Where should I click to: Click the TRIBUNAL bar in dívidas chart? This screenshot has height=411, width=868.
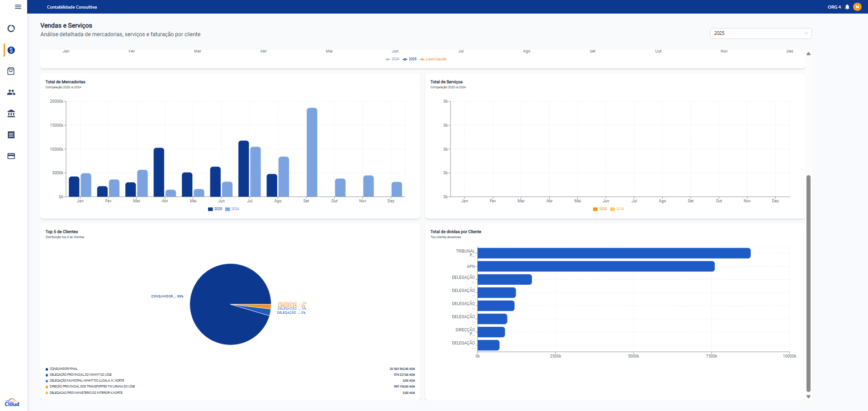614,253
